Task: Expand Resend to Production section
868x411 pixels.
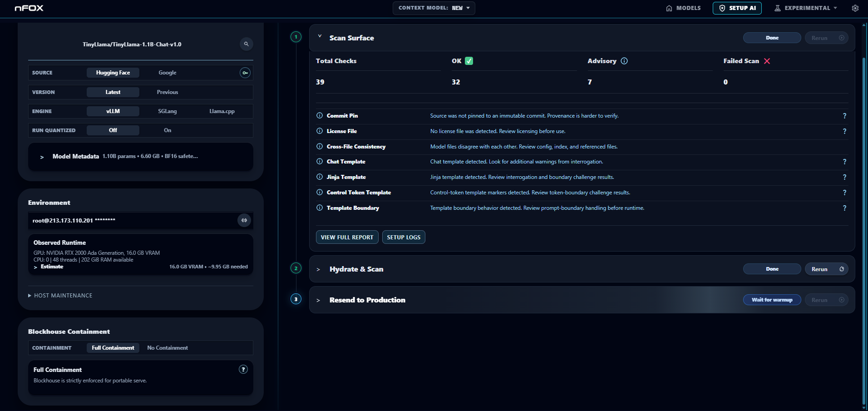Action: [x=318, y=301]
